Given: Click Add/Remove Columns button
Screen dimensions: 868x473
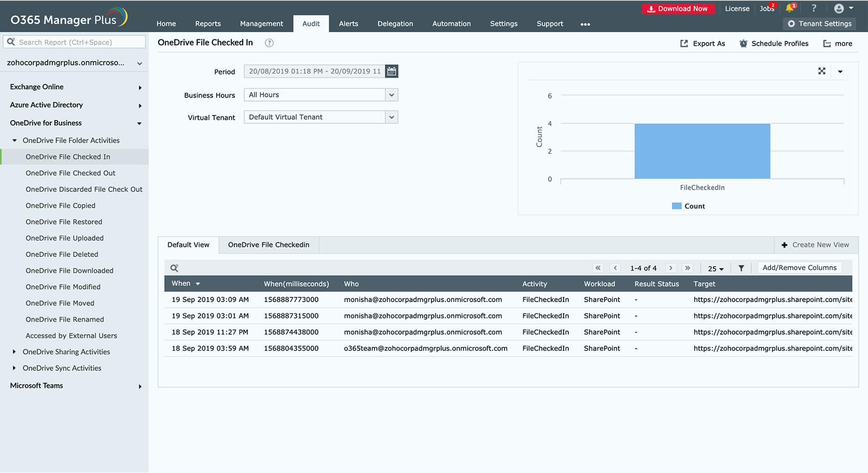Looking at the screenshot, I should (799, 268).
